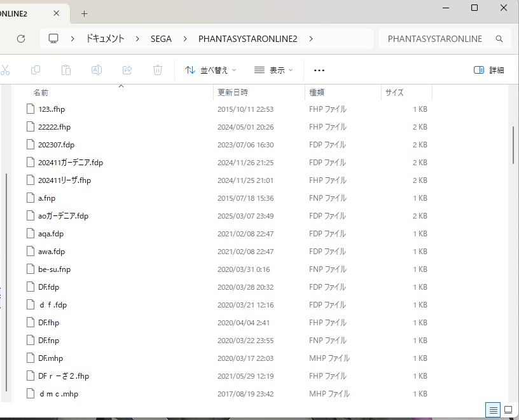Open a new tab with the plus button
519x420 pixels.
(x=84, y=13)
